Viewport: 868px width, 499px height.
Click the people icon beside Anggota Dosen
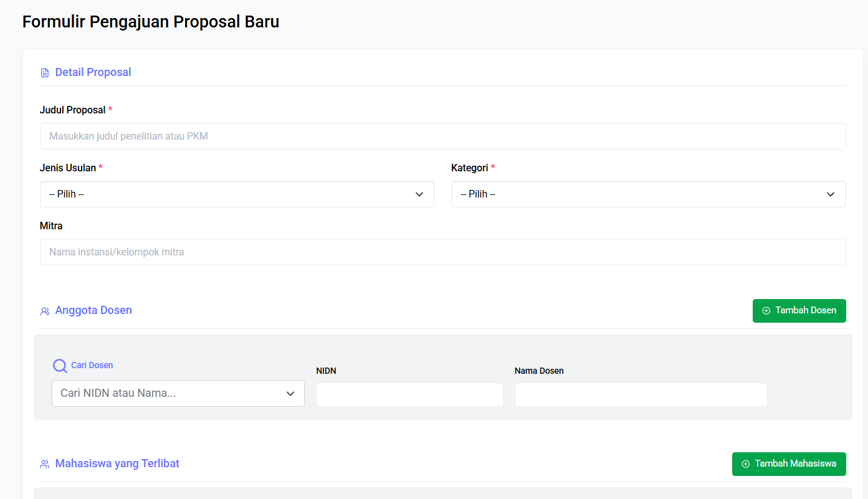pyautogui.click(x=44, y=310)
